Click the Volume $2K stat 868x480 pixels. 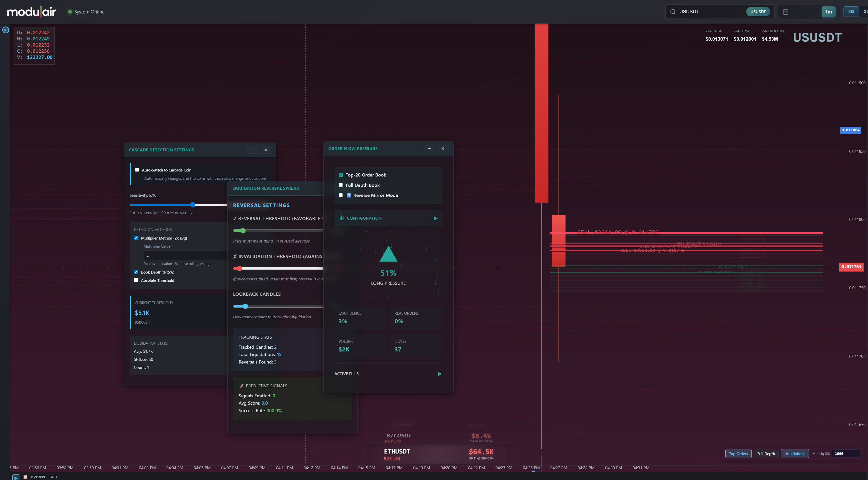pyautogui.click(x=360, y=346)
